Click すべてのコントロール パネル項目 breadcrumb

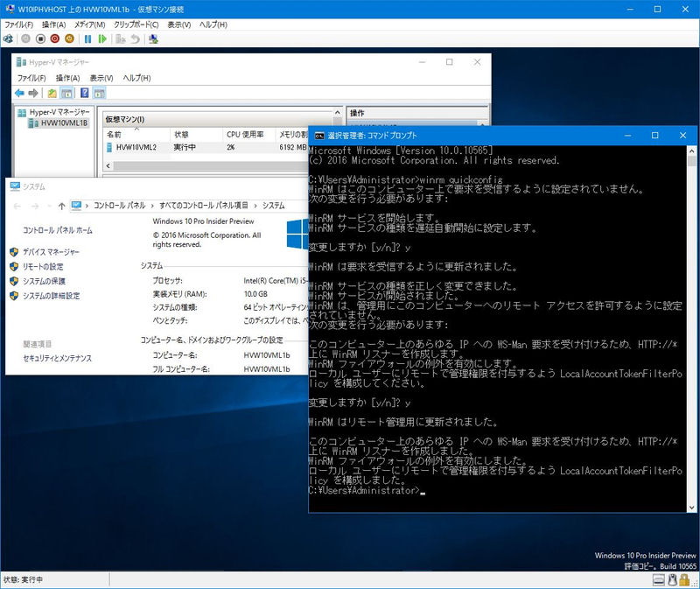pyautogui.click(x=204, y=206)
